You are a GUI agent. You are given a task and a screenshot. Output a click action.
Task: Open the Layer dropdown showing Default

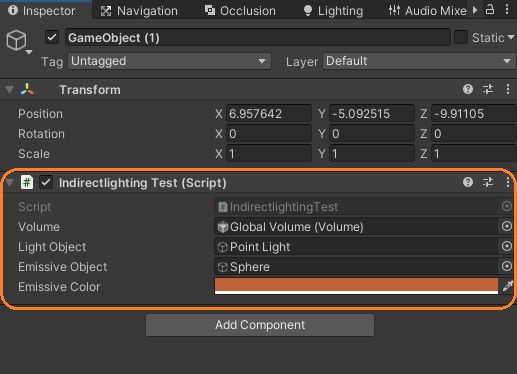tap(419, 61)
